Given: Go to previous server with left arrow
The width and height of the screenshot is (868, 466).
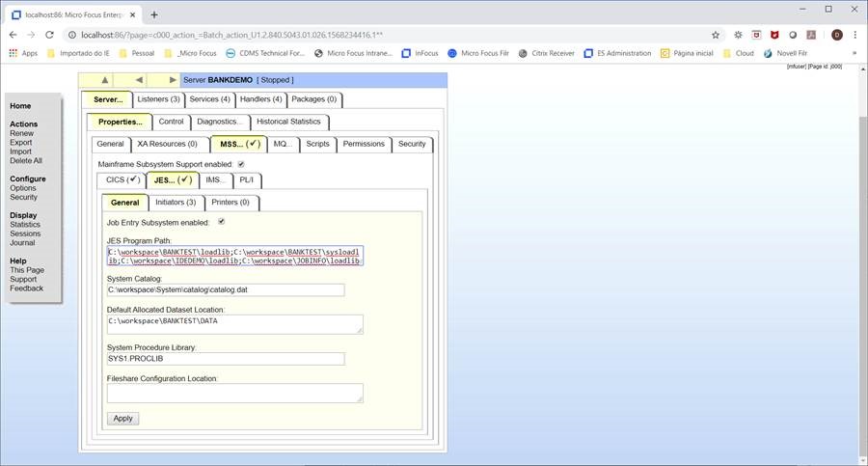Looking at the screenshot, I should 139,80.
